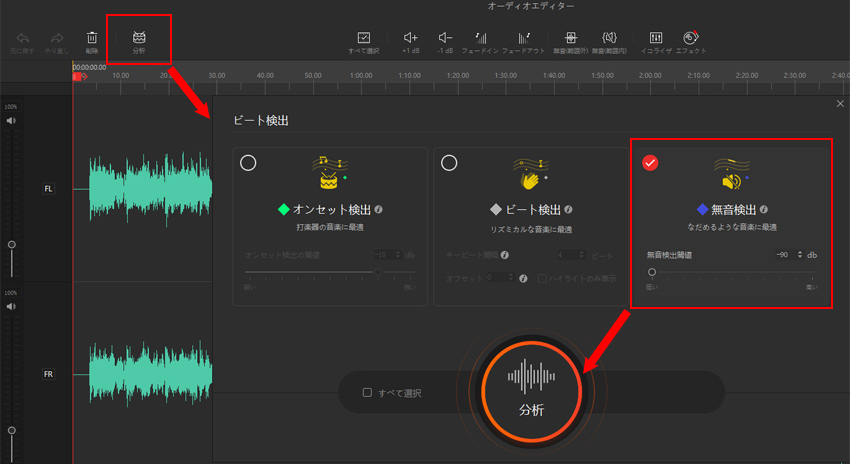Adjust the FR channel volume slider knob
Image resolution: width=850 pixels, height=464 pixels.
[x=11, y=430]
